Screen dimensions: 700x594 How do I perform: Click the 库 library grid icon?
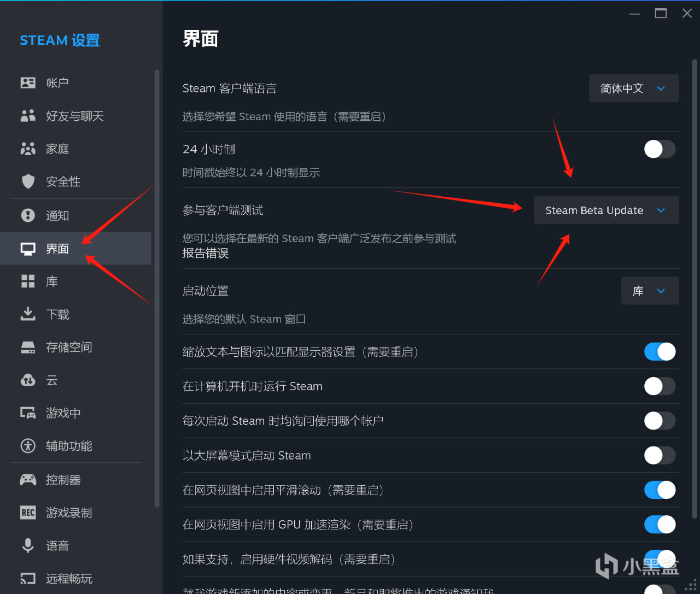click(x=28, y=281)
